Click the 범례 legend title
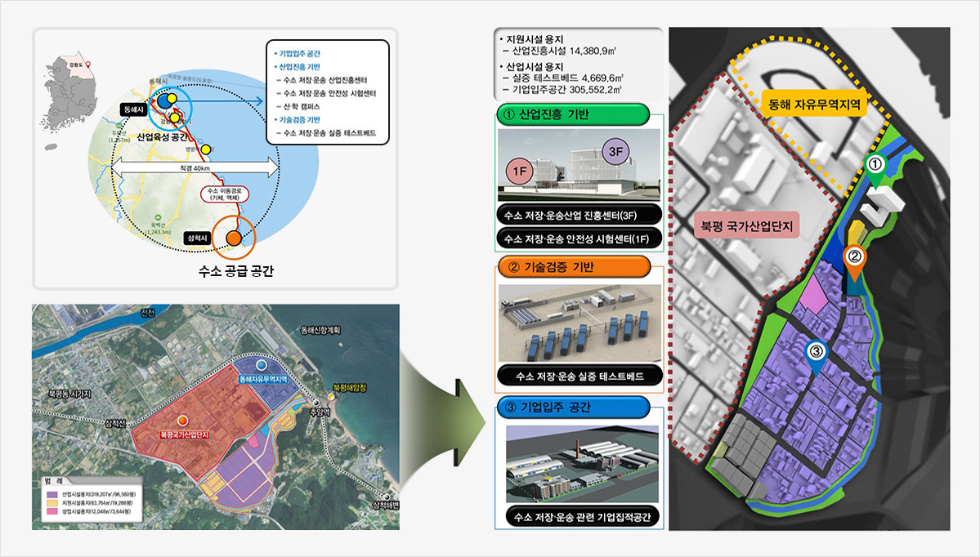Screen dimensions: 980x557 pyautogui.click(x=54, y=481)
